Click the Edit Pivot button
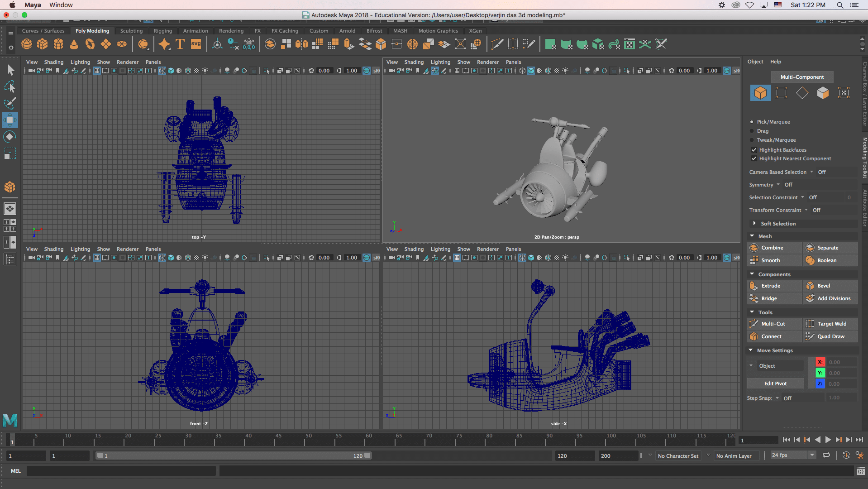 [775, 383]
